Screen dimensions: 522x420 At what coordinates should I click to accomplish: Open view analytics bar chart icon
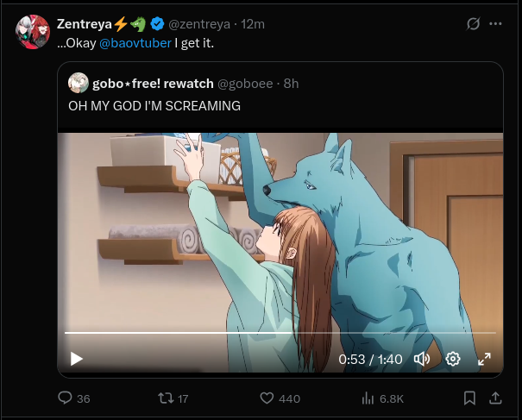[368, 398]
